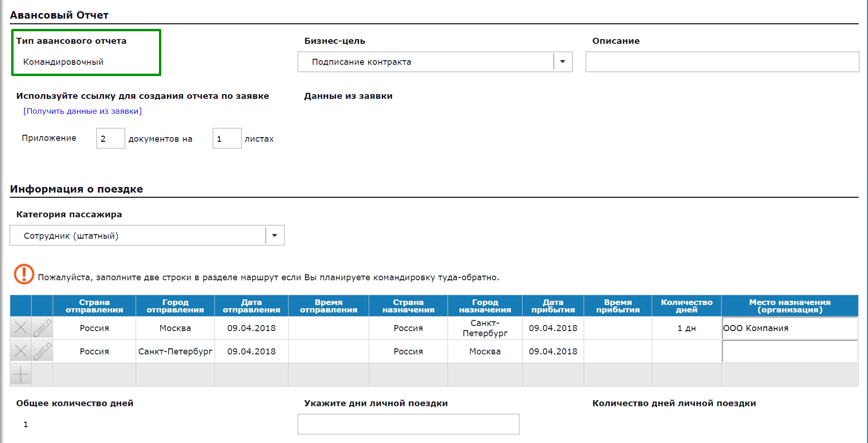Edit the Санкт-Петербург departure route row

pos(42,351)
